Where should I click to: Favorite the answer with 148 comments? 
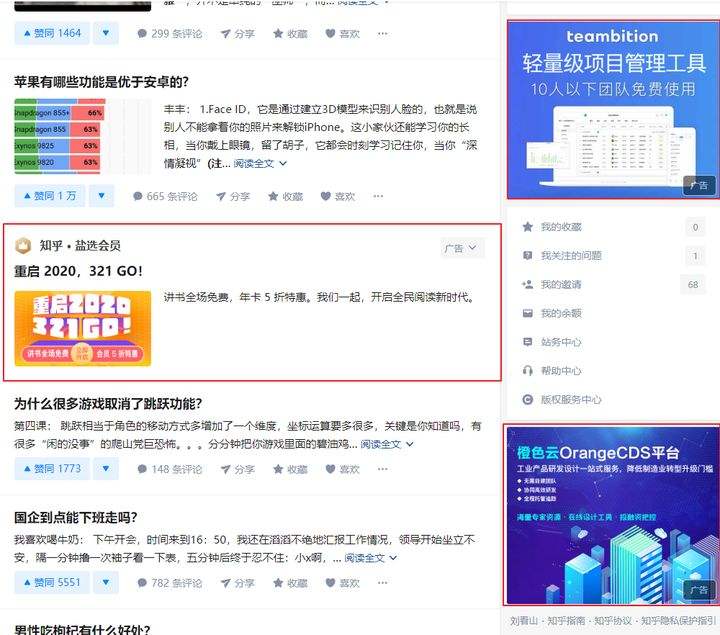pos(290,469)
